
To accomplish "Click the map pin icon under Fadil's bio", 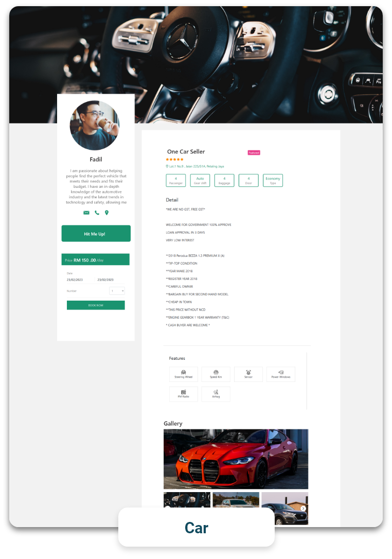I will pos(106,213).
